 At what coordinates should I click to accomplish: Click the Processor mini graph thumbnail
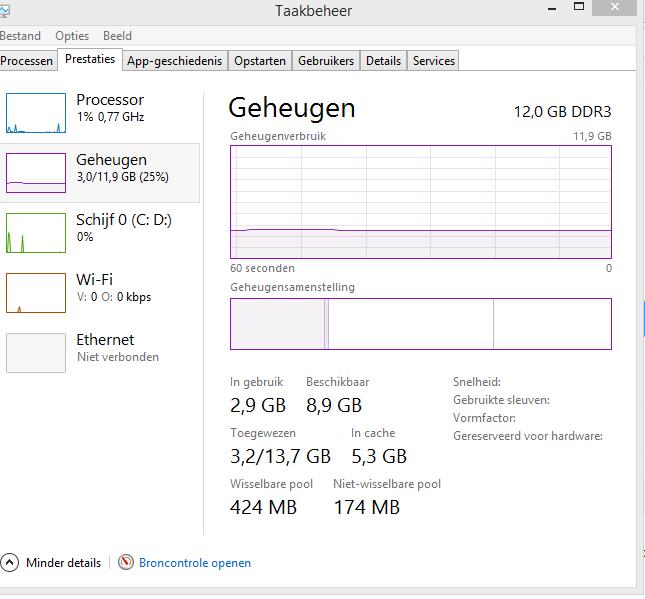tap(36, 113)
